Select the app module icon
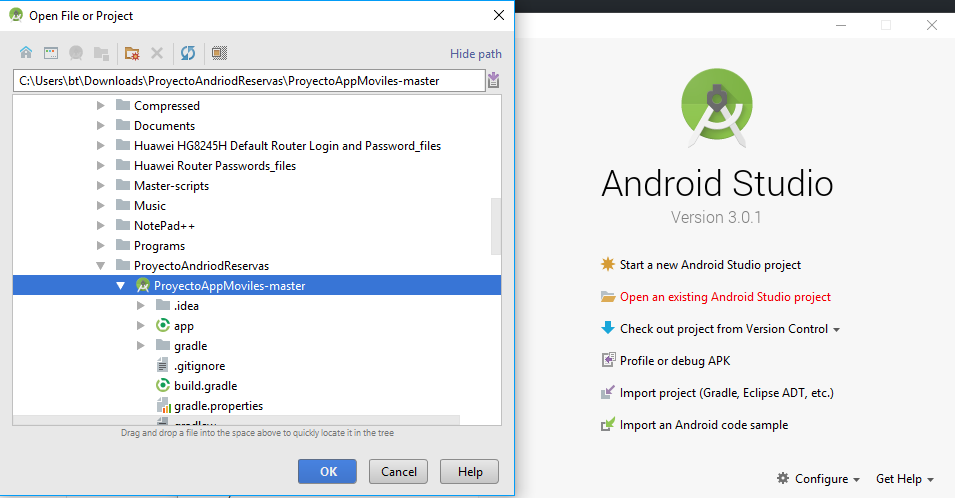Viewport: 955px width, 498px height. (x=163, y=325)
